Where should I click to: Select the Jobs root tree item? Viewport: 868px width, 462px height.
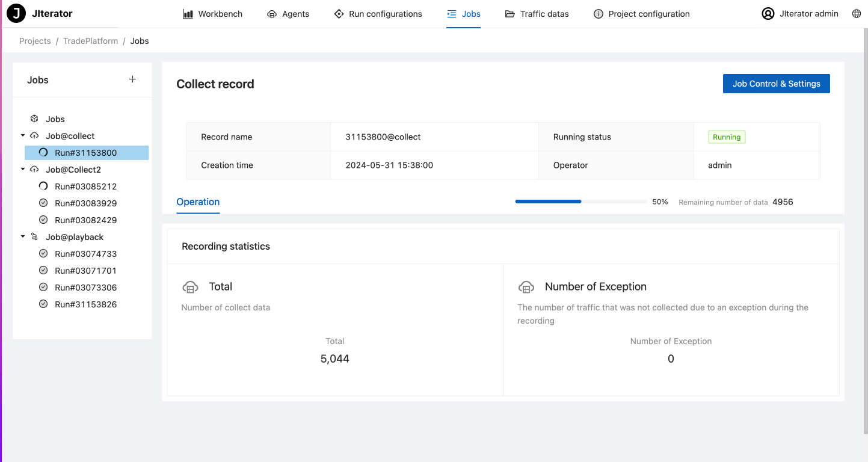[x=55, y=119]
